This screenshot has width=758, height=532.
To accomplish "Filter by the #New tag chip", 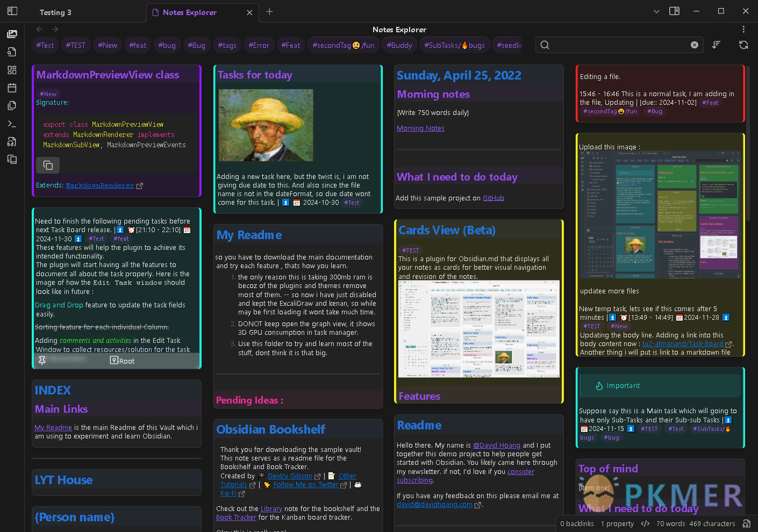I will pos(108,45).
